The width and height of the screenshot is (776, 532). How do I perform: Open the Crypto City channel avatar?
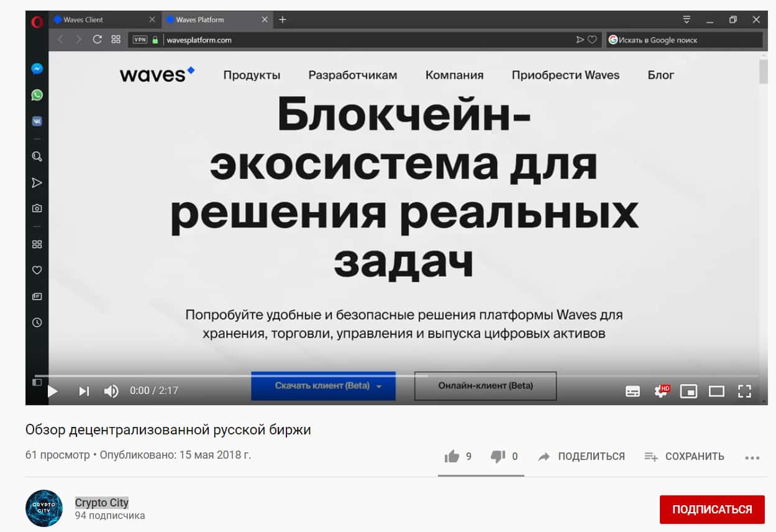(x=44, y=508)
